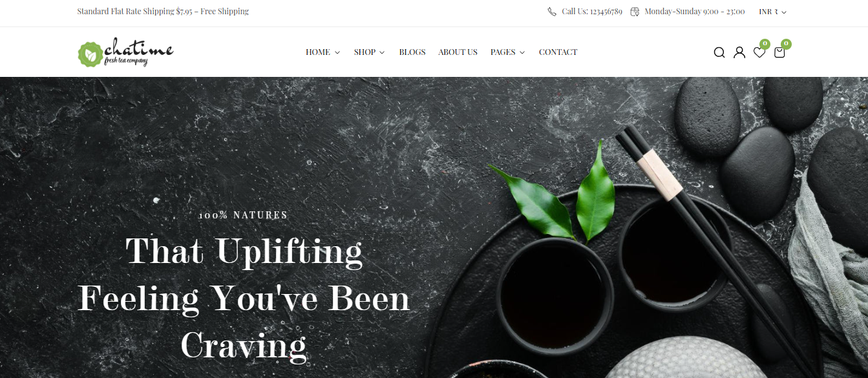Expand the SHOP menu dropdown

click(369, 52)
